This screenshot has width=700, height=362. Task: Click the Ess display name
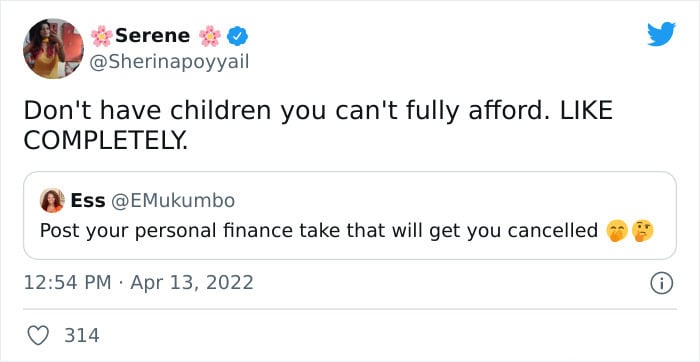[x=88, y=201]
